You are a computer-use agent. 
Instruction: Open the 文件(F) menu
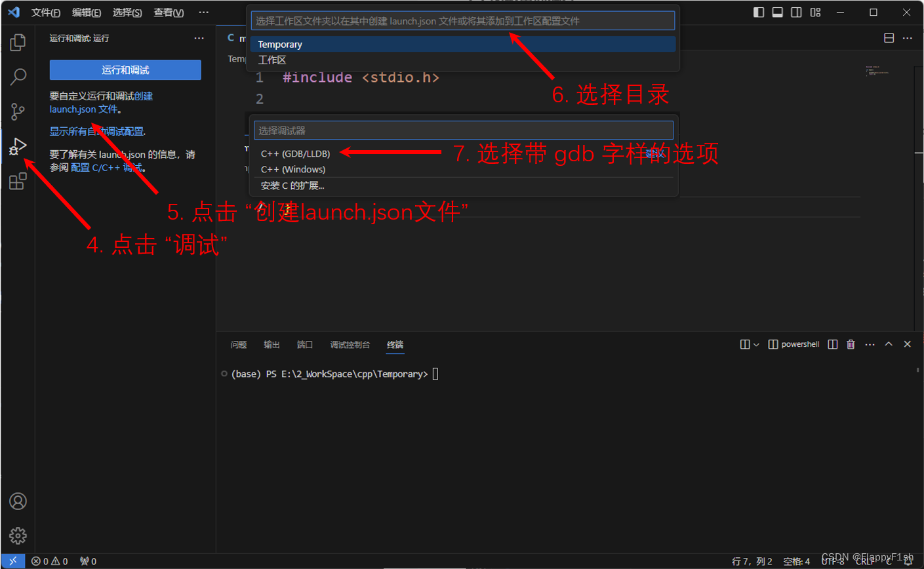point(46,12)
